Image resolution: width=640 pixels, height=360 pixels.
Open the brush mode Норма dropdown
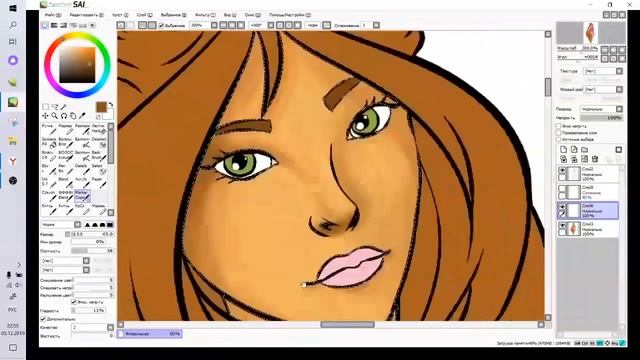coord(78,224)
